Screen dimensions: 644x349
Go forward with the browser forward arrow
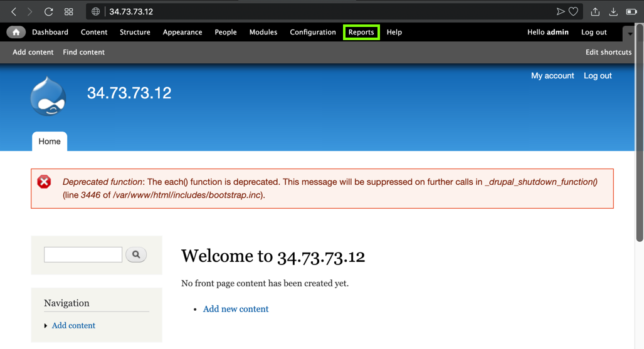click(29, 11)
